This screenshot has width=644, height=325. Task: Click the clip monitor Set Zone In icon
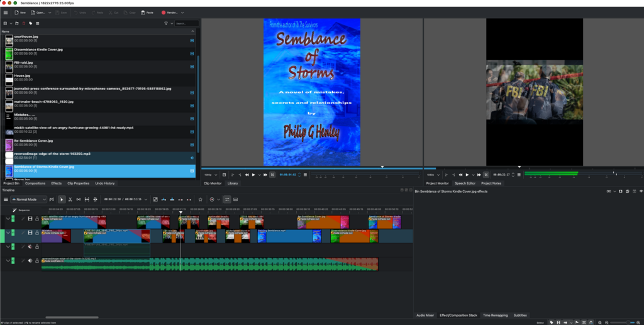[233, 175]
